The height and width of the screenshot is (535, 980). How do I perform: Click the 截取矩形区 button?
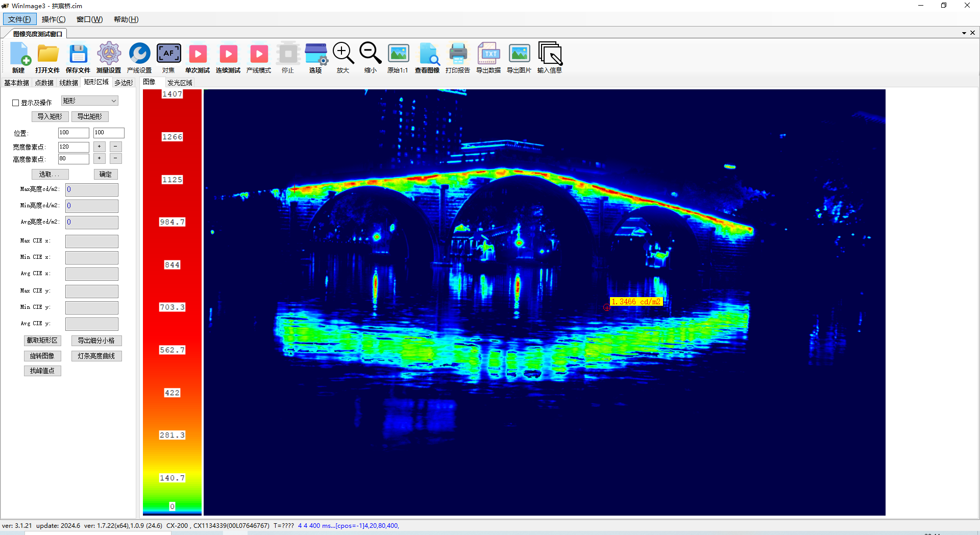[42, 341]
